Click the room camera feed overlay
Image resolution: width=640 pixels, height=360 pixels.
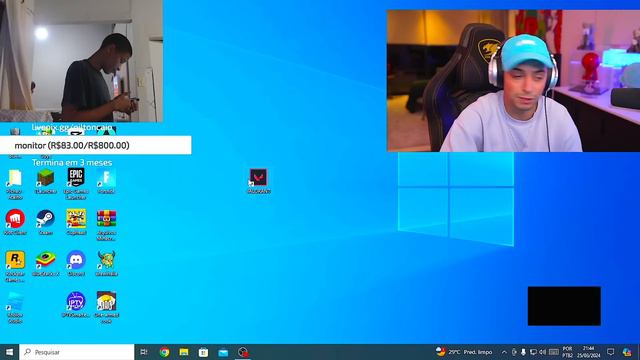coord(81,61)
